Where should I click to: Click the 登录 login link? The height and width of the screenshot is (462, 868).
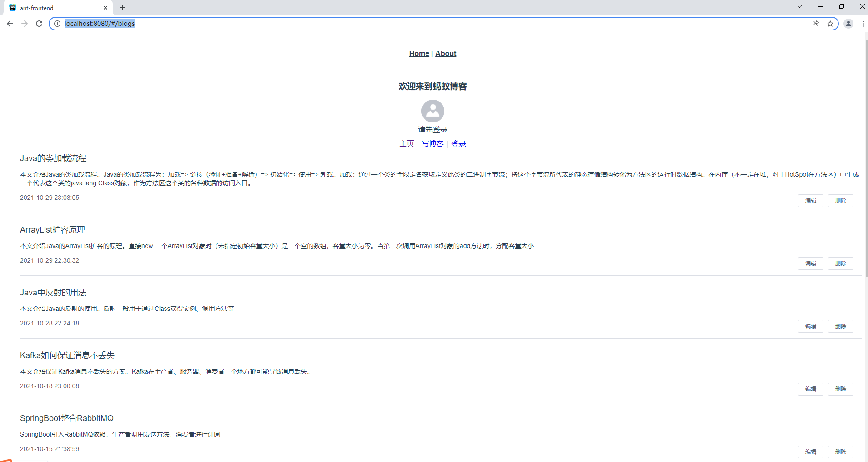(458, 143)
